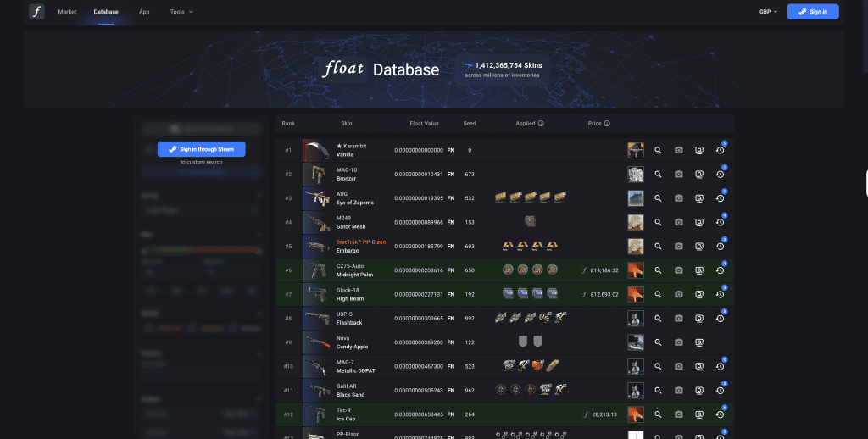Open camera icon in USP-S Flashback row
This screenshot has width=868, height=439.
click(679, 319)
